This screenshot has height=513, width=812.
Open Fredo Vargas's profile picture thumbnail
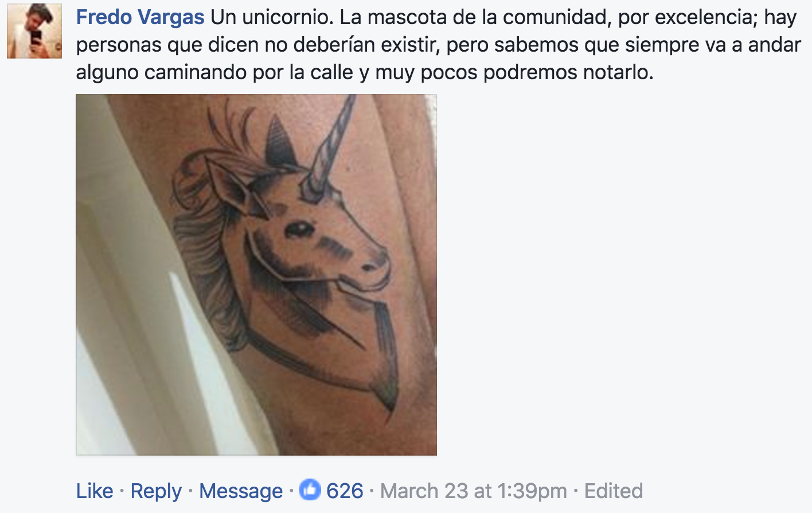coord(34,31)
